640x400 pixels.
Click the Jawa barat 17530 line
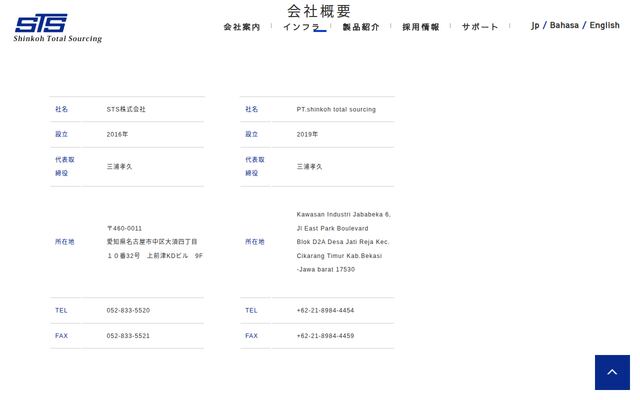(326, 269)
